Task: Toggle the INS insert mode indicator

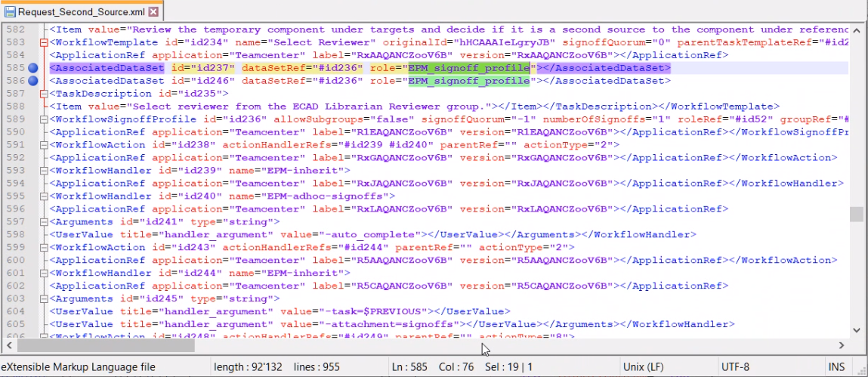Action: click(836, 367)
